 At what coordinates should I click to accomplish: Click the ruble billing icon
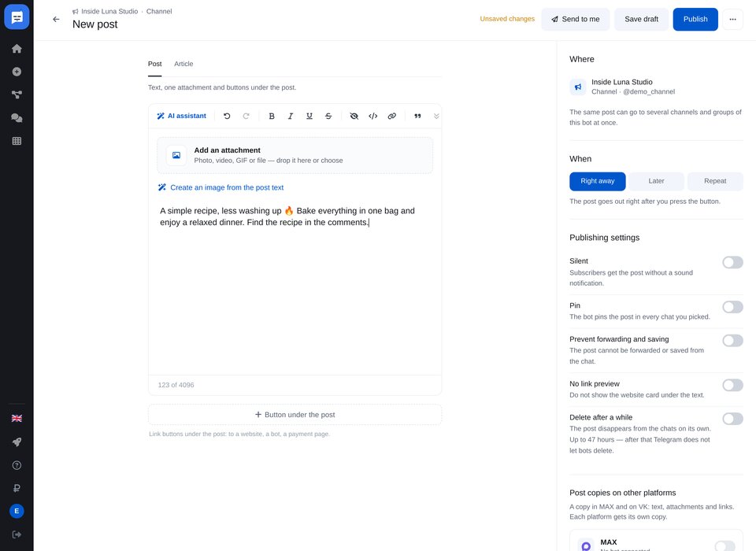[x=17, y=488]
